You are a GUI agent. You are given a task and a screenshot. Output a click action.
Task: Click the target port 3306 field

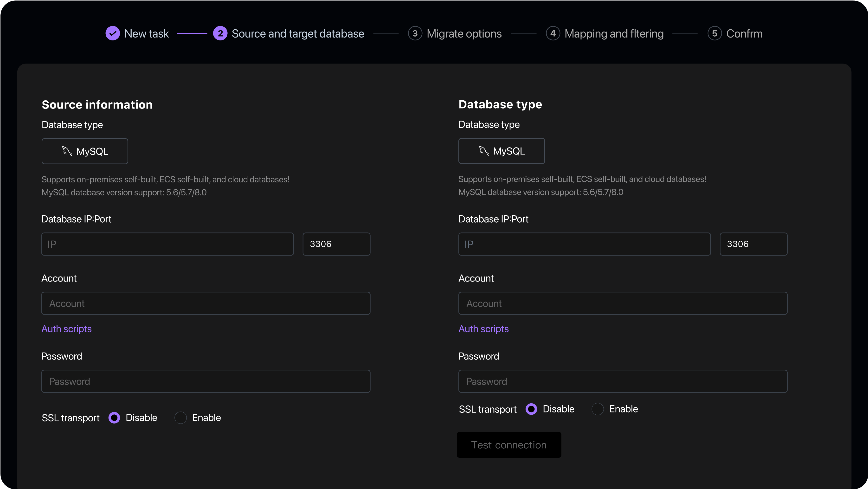[753, 244]
